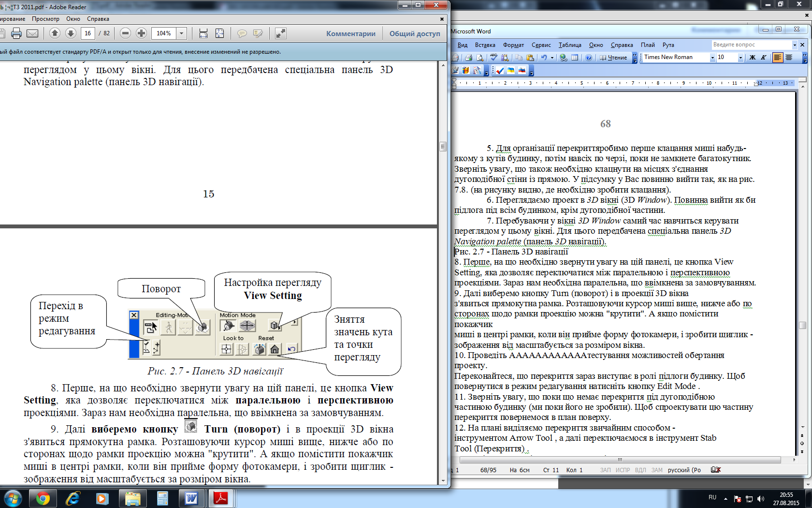Toggle ИСПР track changes in Word status bar

pyautogui.click(x=623, y=470)
